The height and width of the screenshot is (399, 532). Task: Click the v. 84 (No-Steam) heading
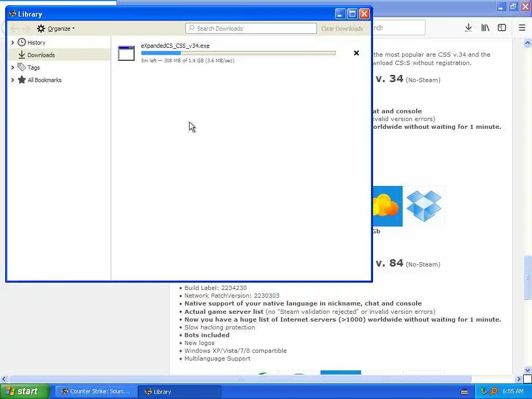pyautogui.click(x=408, y=263)
